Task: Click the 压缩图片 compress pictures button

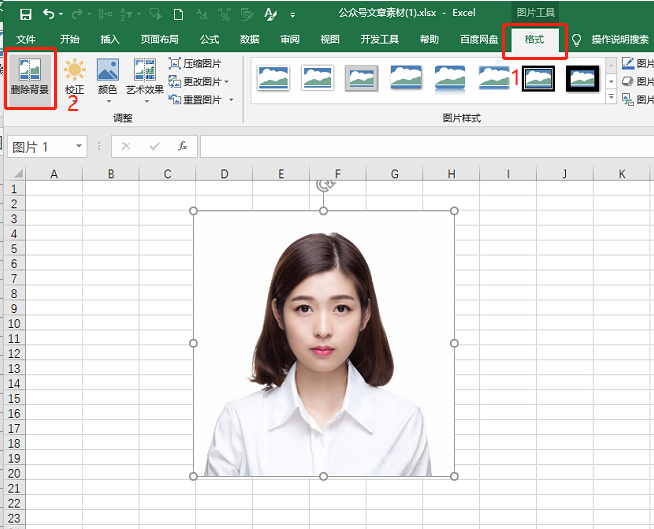Action: pyautogui.click(x=195, y=63)
